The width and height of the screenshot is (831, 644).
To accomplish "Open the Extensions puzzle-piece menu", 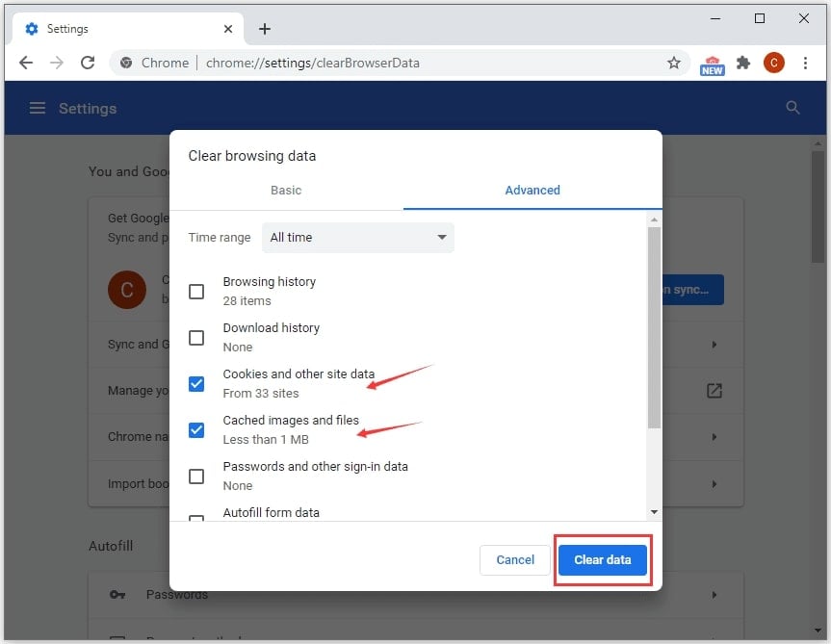I will tap(743, 63).
